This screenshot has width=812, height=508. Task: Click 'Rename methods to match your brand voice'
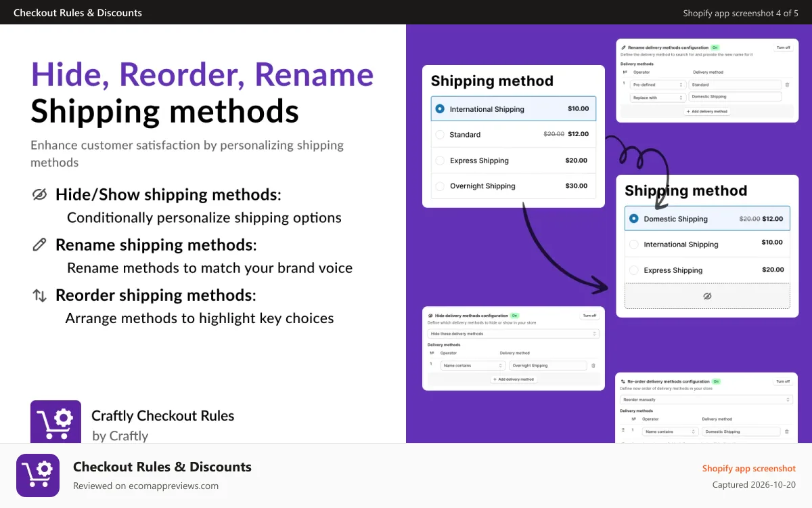(210, 268)
